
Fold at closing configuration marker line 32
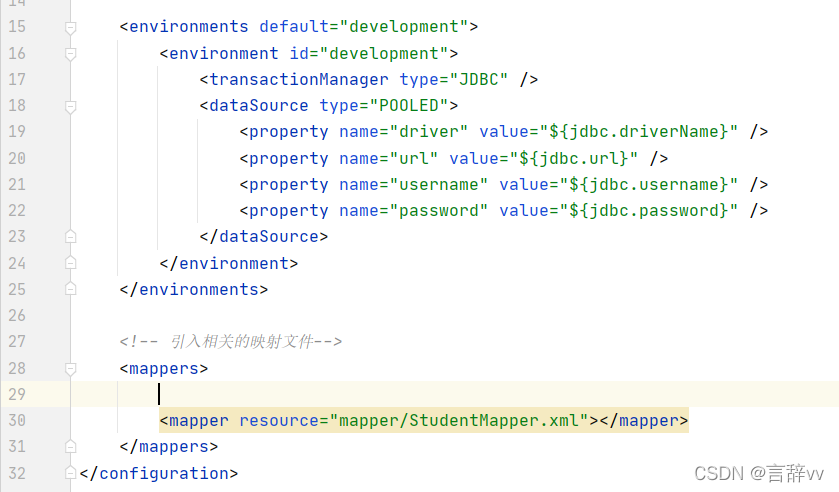tap(70, 473)
